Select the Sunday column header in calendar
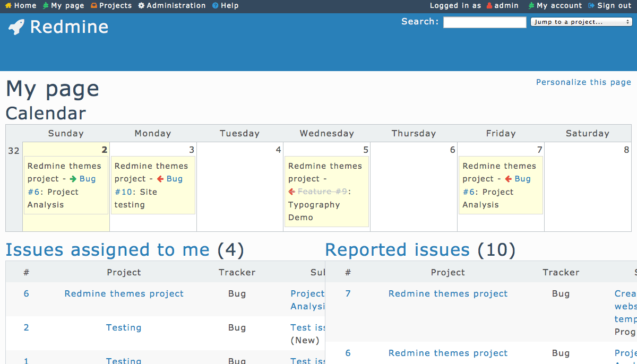Screen dimensions: 637x364 click(x=66, y=133)
